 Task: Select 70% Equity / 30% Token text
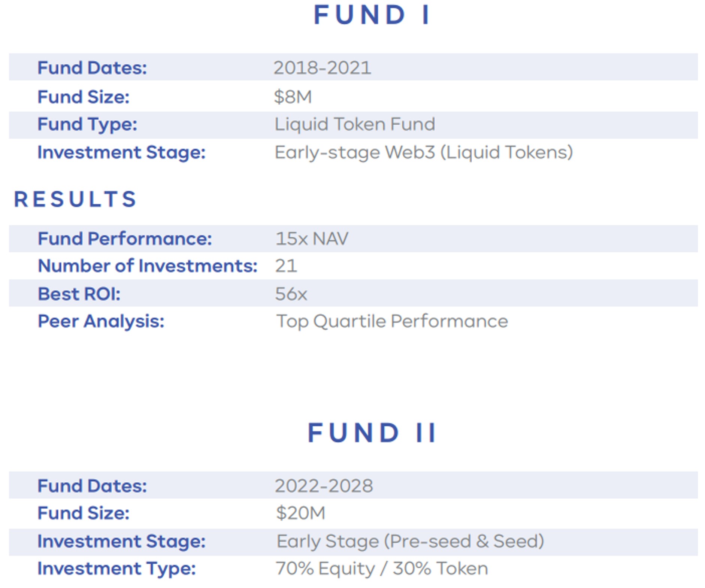point(382,569)
